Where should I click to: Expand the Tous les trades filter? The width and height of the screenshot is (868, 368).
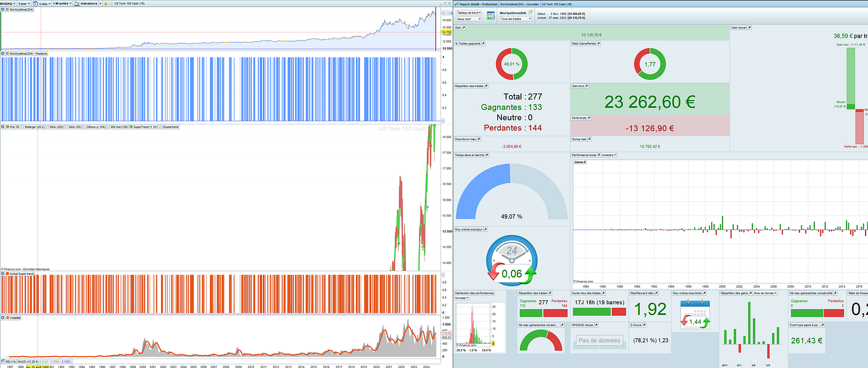(516, 18)
